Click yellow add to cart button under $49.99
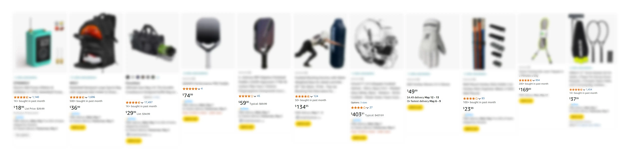 coord(415,108)
